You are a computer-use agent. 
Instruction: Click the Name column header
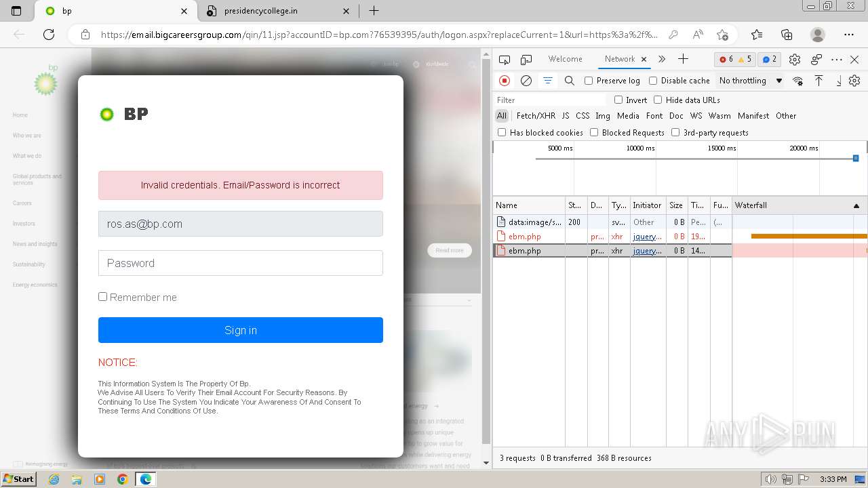(529, 205)
